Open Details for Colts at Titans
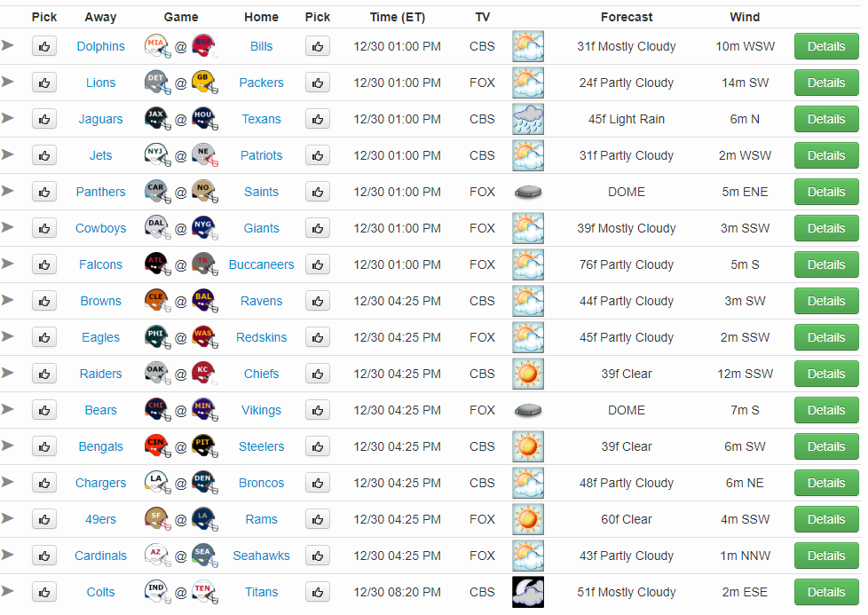 pyautogui.click(x=826, y=592)
